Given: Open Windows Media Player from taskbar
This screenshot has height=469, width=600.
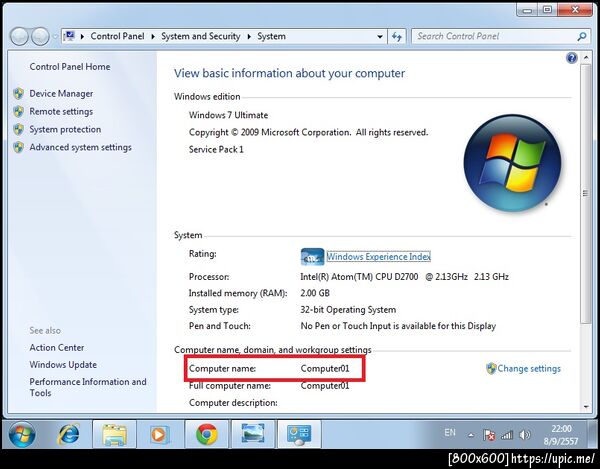Looking at the screenshot, I should coord(160,435).
